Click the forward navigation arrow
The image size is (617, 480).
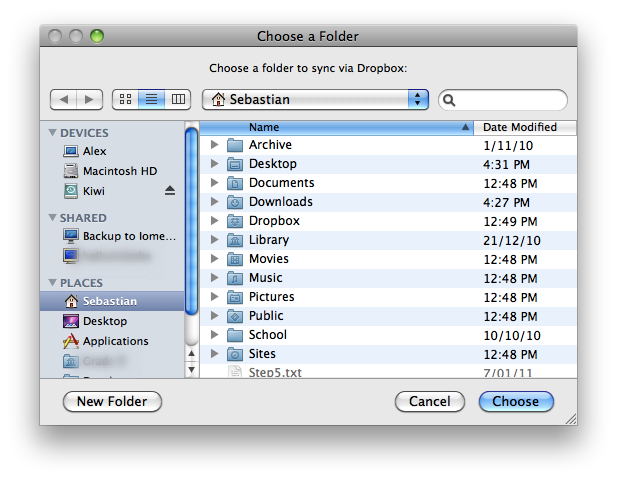coord(90,99)
